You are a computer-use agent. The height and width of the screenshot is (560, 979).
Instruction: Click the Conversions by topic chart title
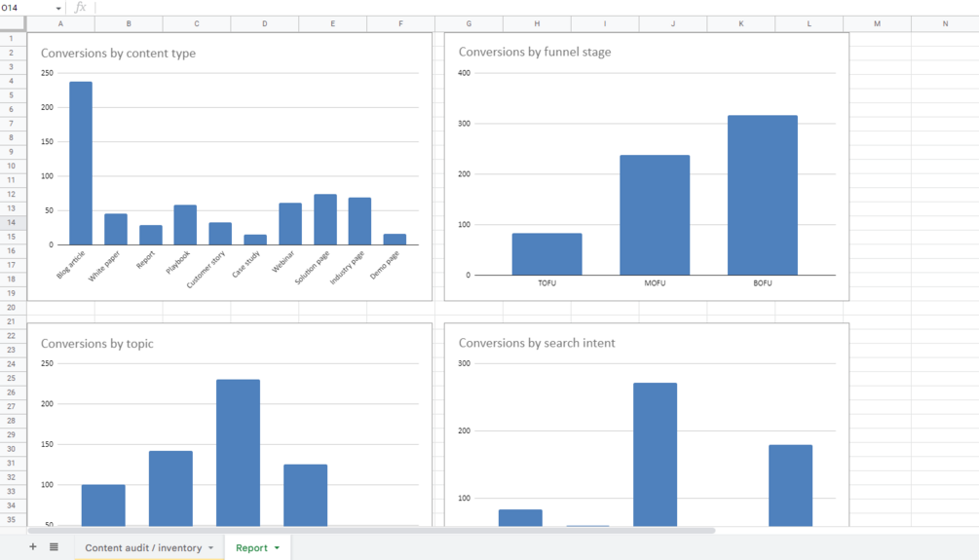[x=96, y=344]
